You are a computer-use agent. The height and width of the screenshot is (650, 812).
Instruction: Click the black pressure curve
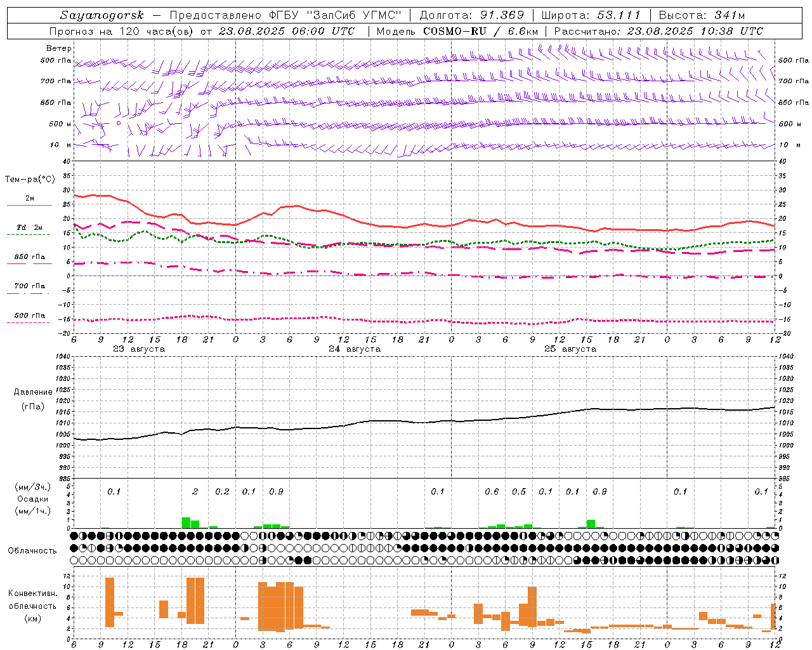[x=424, y=421]
